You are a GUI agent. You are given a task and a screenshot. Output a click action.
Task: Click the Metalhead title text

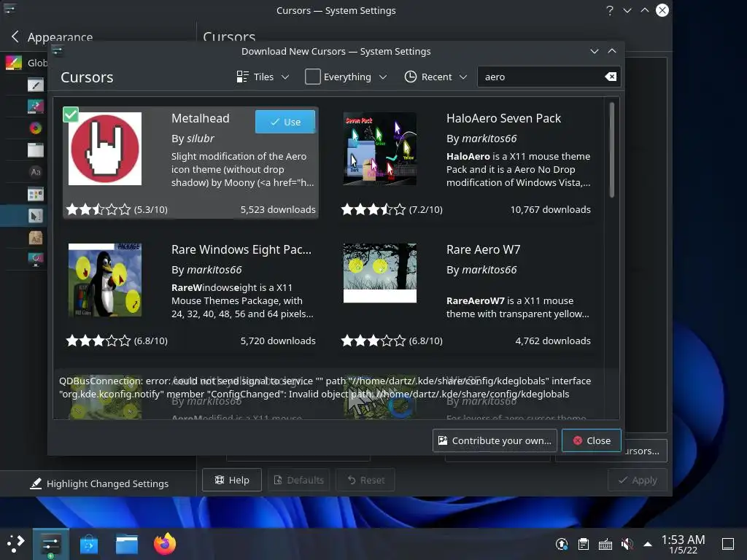[200, 118]
